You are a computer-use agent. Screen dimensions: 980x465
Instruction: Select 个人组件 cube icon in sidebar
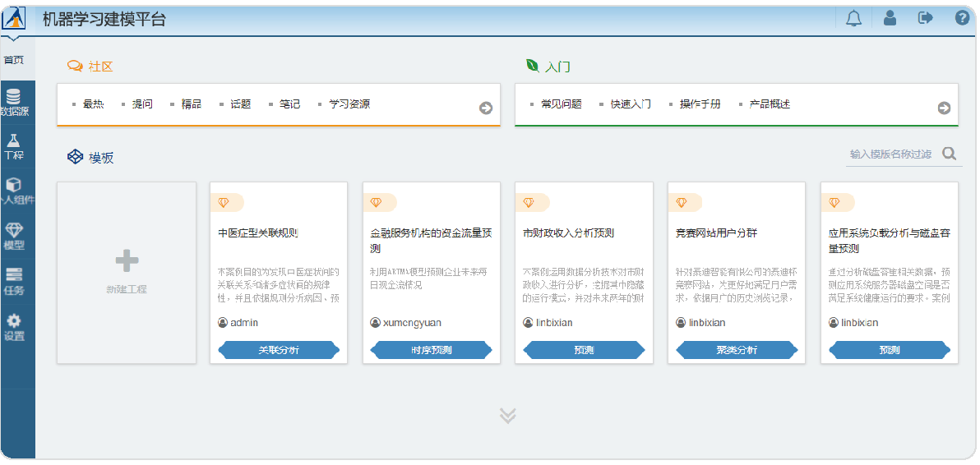[14, 191]
